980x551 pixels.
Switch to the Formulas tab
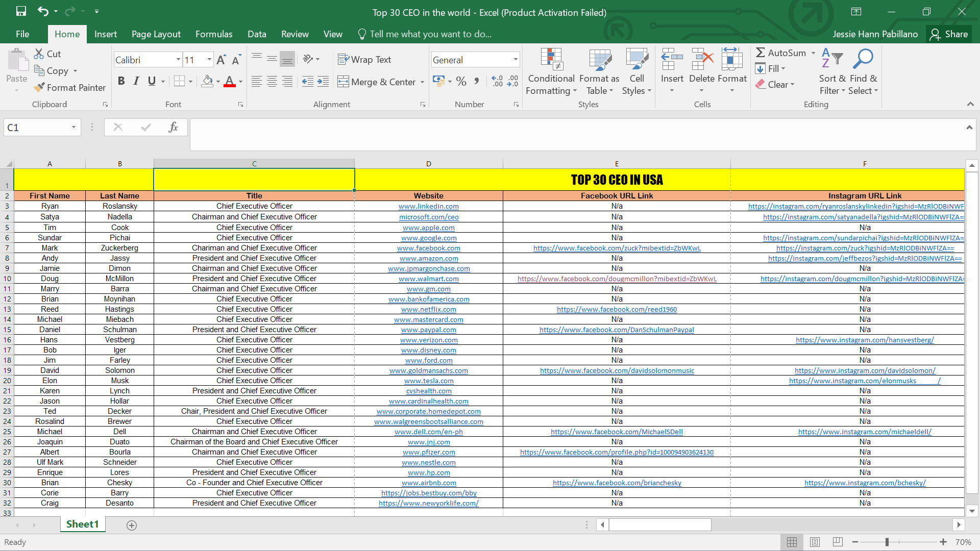[x=214, y=34]
